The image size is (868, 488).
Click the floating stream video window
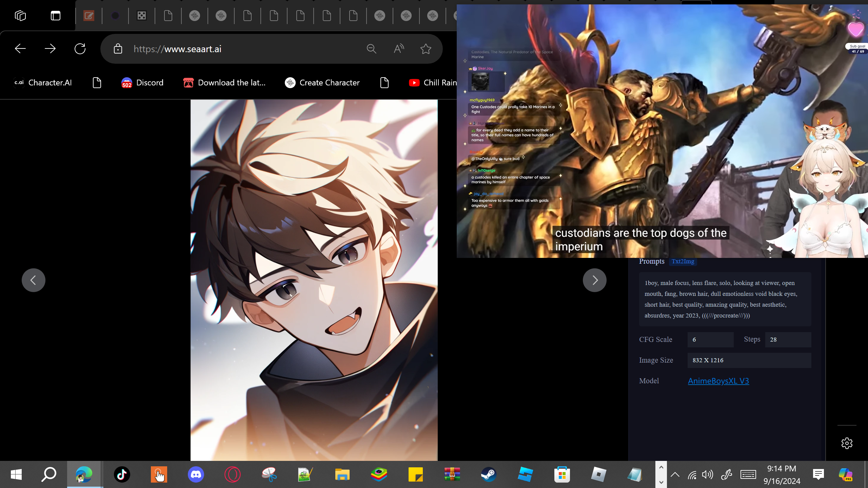click(662, 131)
